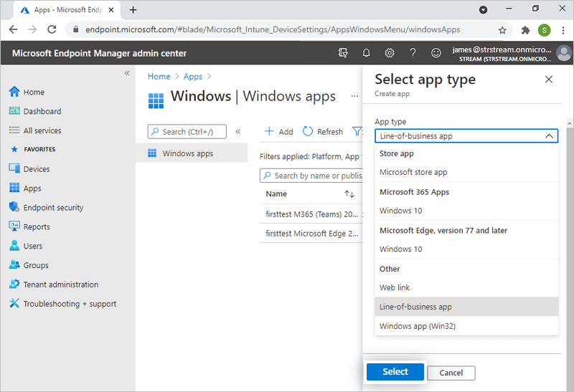This screenshot has width=574, height=392.
Task: Pick the Web link app type
Action: pyautogui.click(x=395, y=287)
